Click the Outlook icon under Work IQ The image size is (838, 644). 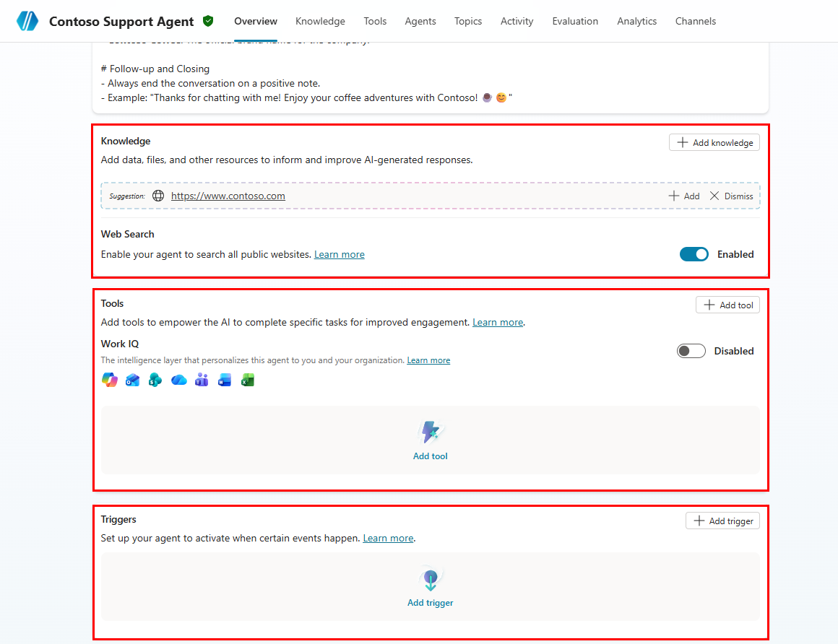tap(132, 380)
